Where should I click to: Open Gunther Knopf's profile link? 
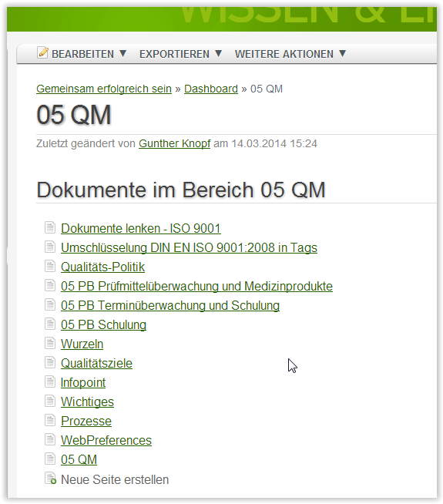(x=174, y=143)
